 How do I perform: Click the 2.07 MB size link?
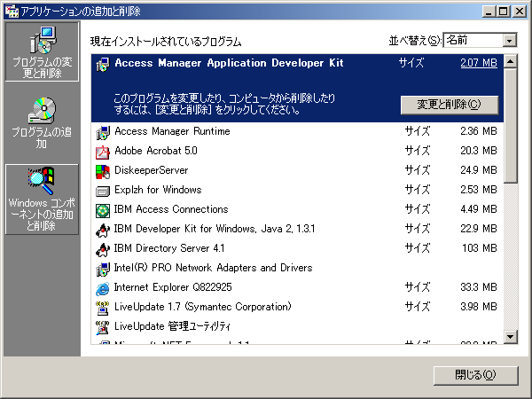click(478, 64)
